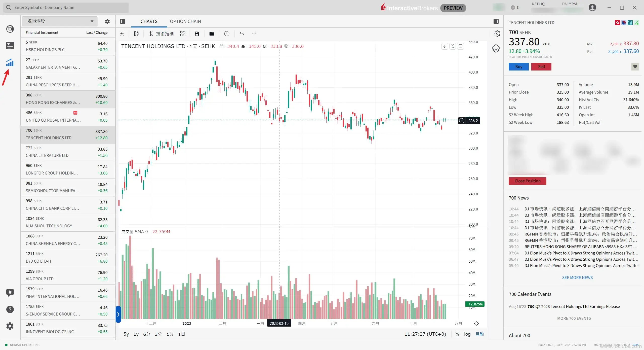The image size is (644, 350).
Task: Click the symbol search input field
Action: 68,8
